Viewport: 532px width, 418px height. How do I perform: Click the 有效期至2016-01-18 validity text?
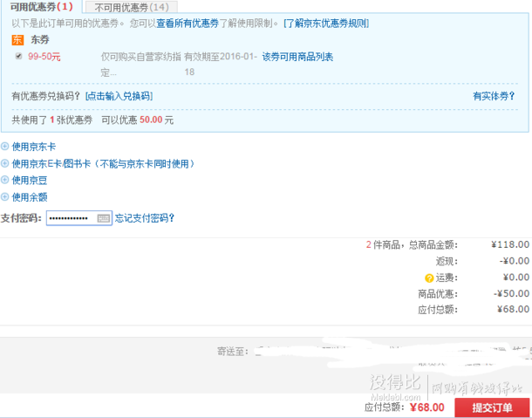tap(221, 65)
